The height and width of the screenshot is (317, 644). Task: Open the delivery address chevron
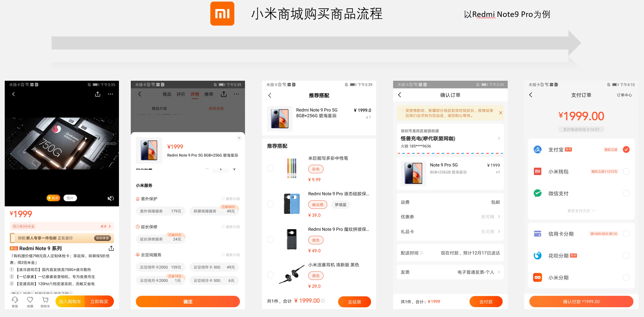click(499, 138)
